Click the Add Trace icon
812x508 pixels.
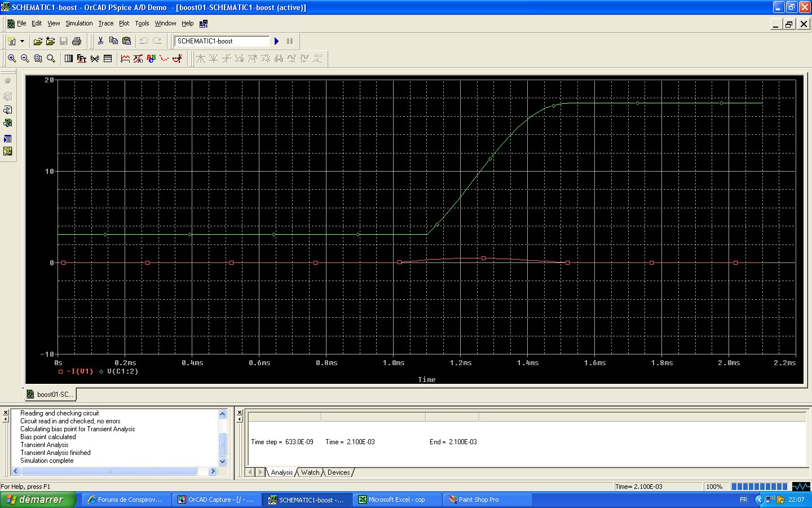click(x=125, y=58)
